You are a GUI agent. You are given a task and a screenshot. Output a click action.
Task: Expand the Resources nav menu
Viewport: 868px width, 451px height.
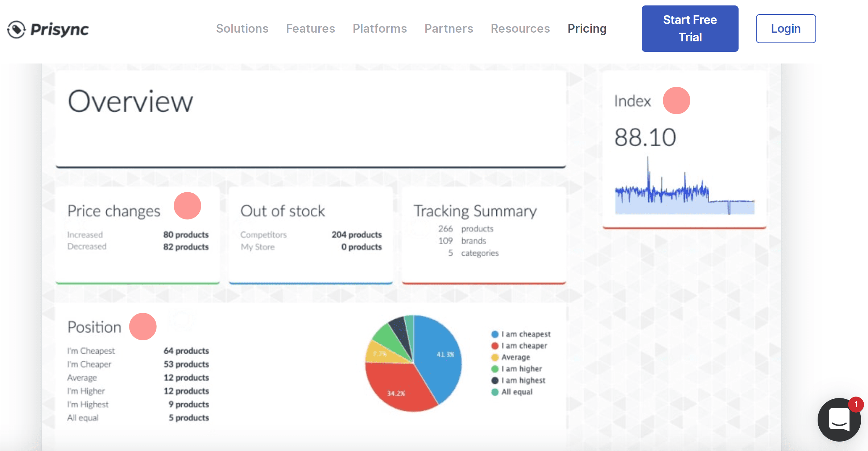coord(520,29)
